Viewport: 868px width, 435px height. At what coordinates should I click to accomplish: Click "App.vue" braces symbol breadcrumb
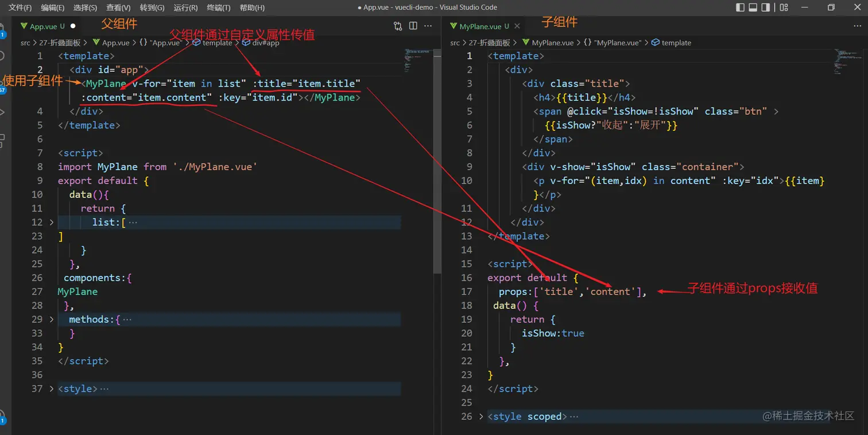160,43
